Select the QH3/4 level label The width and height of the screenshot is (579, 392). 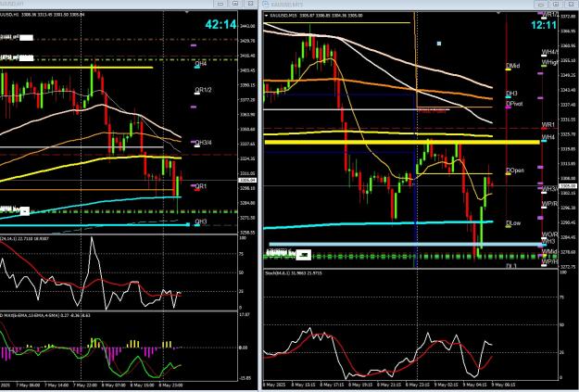[x=204, y=143]
